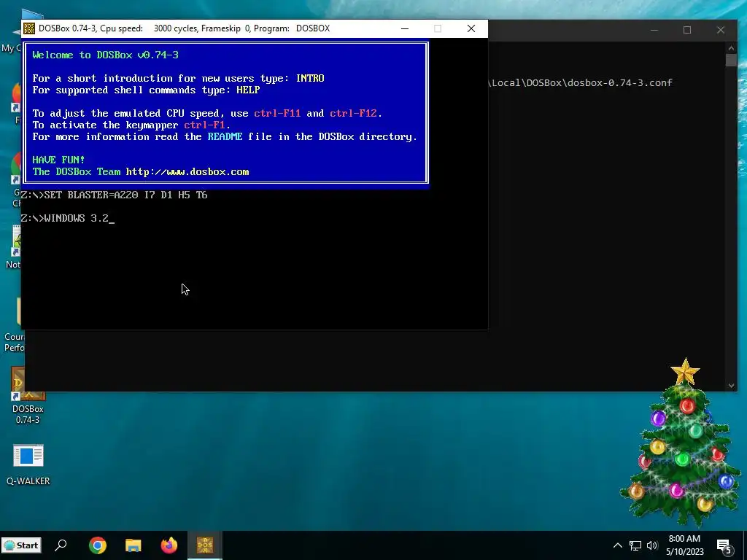Minimize the DOSBox window

click(405, 28)
